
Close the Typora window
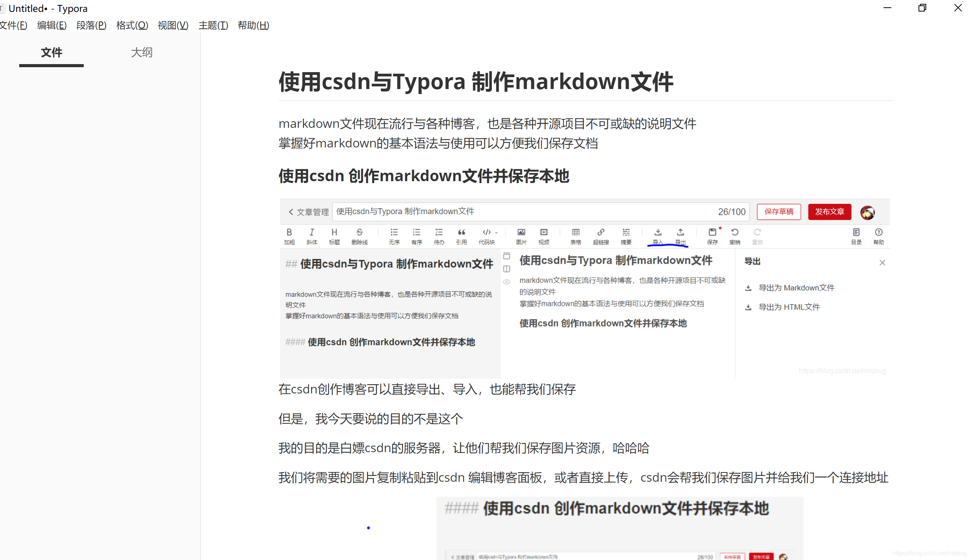[958, 8]
